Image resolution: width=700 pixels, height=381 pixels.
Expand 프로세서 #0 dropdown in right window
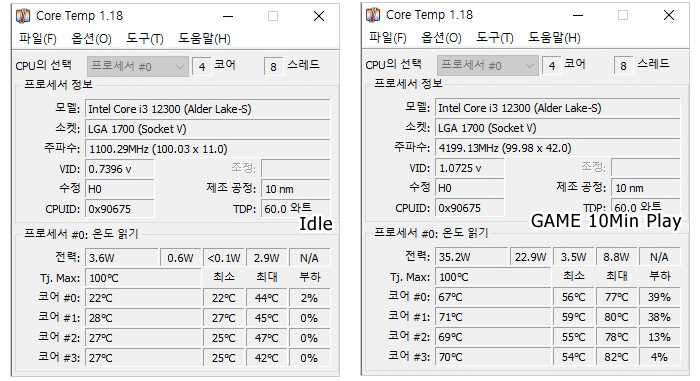point(488,66)
